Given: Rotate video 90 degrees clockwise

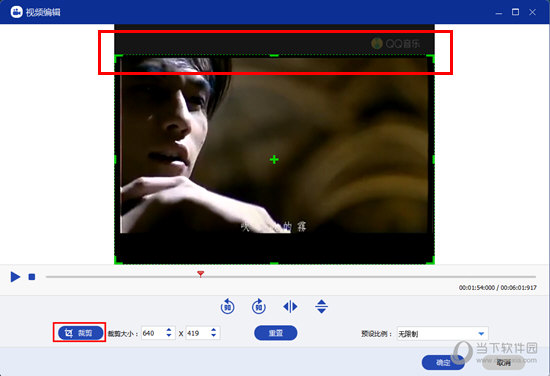Looking at the screenshot, I should tap(259, 307).
